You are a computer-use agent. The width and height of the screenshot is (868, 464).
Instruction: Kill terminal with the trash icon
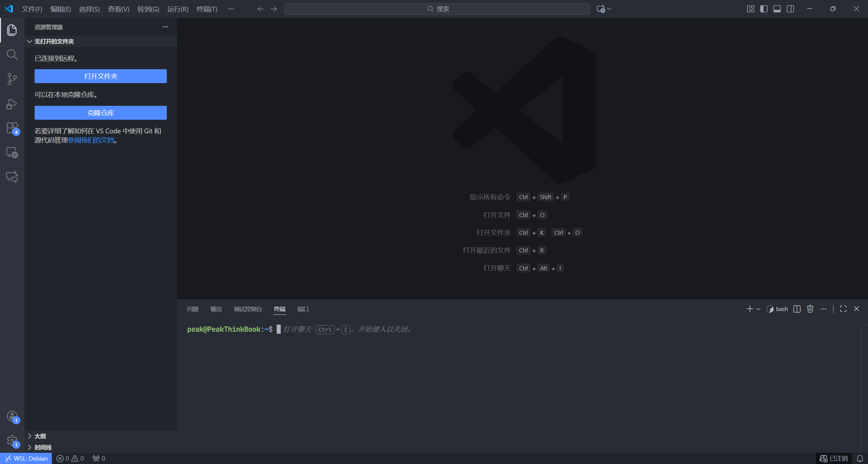click(x=810, y=309)
